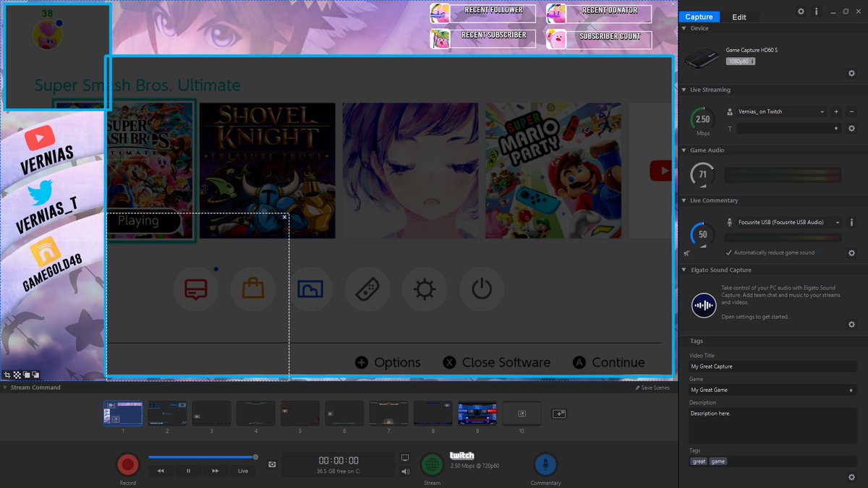Collapse the Live Streaming section

pos(685,90)
